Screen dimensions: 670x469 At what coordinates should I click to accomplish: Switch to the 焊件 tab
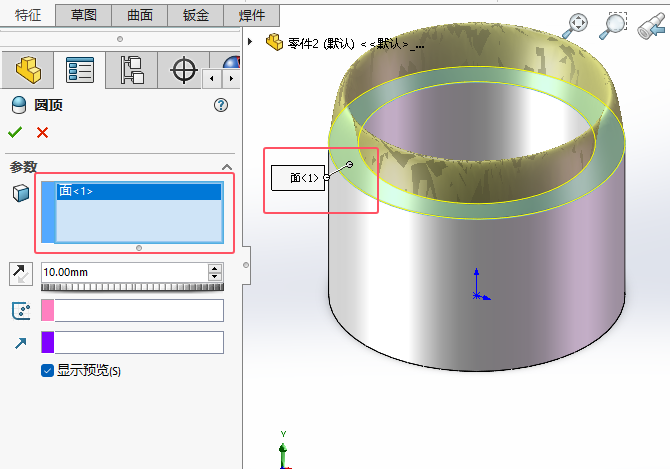[252, 15]
